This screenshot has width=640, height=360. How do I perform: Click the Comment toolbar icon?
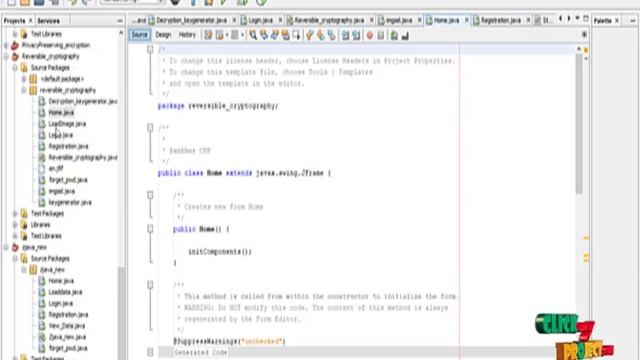pos(394,36)
